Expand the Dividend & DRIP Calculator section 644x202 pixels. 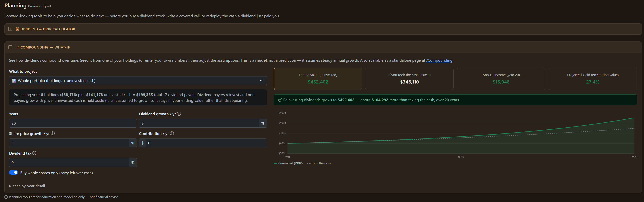click(x=10, y=29)
